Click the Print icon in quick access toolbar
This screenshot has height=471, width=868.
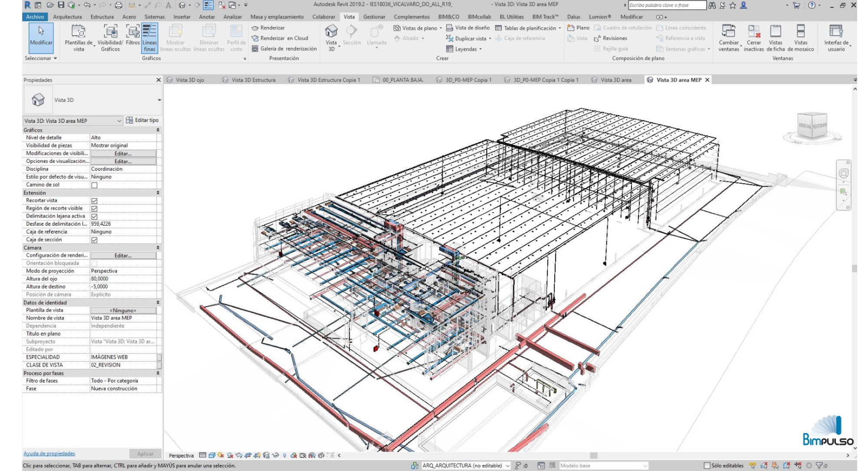tap(118, 5)
